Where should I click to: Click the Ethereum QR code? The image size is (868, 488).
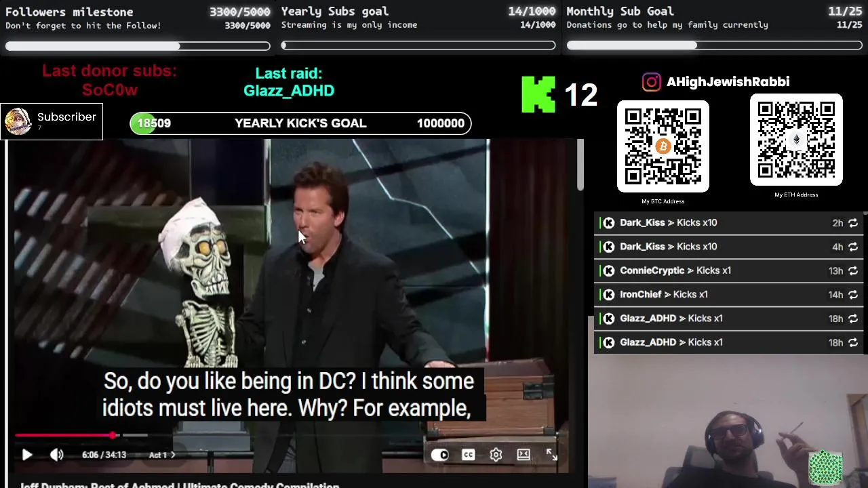[796, 140]
